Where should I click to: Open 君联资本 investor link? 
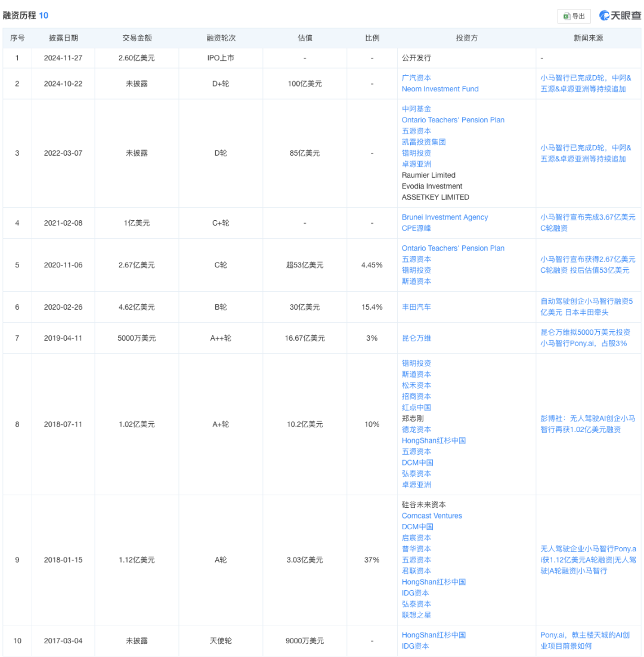(416, 571)
